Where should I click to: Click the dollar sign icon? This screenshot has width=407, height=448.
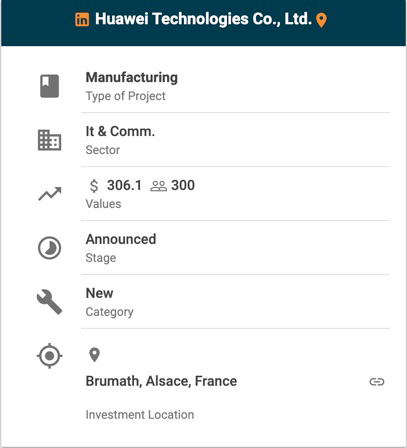click(x=94, y=186)
